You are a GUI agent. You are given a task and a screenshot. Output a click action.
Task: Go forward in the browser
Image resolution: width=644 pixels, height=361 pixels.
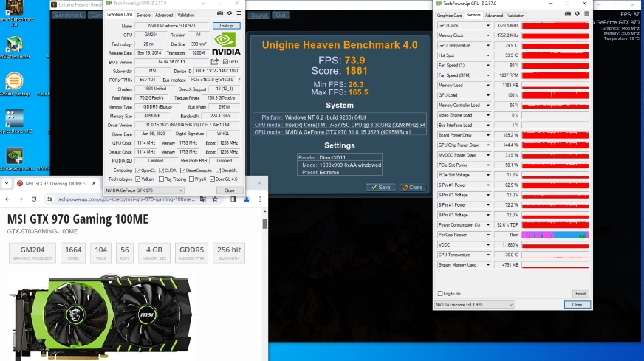(21, 199)
